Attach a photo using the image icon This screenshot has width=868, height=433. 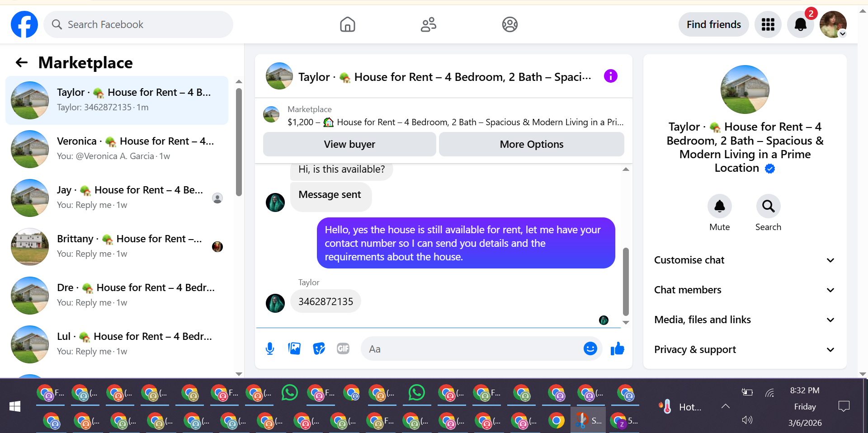(294, 348)
